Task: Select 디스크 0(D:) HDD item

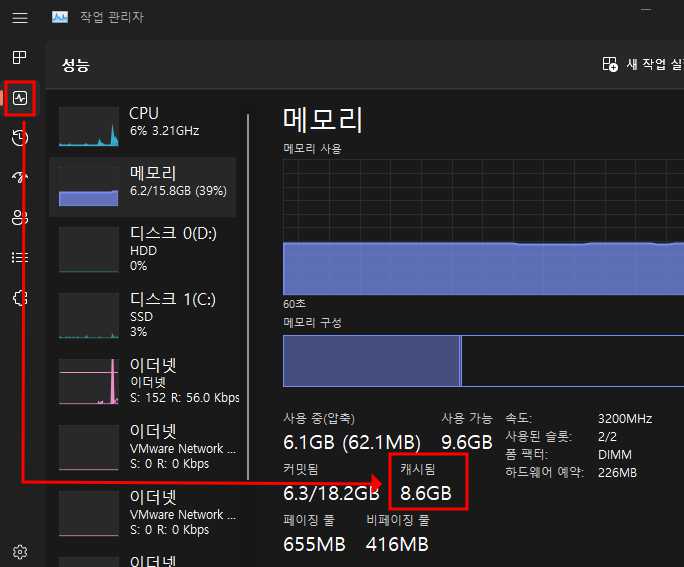Action: 143,249
